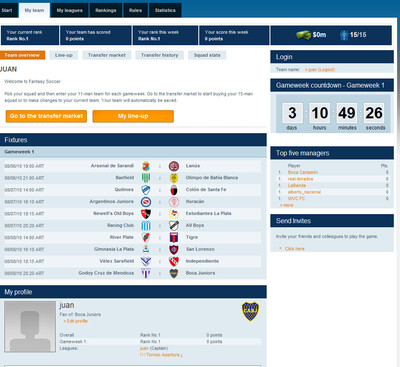Click the Arsenal de Sarandí club crest

point(146,166)
